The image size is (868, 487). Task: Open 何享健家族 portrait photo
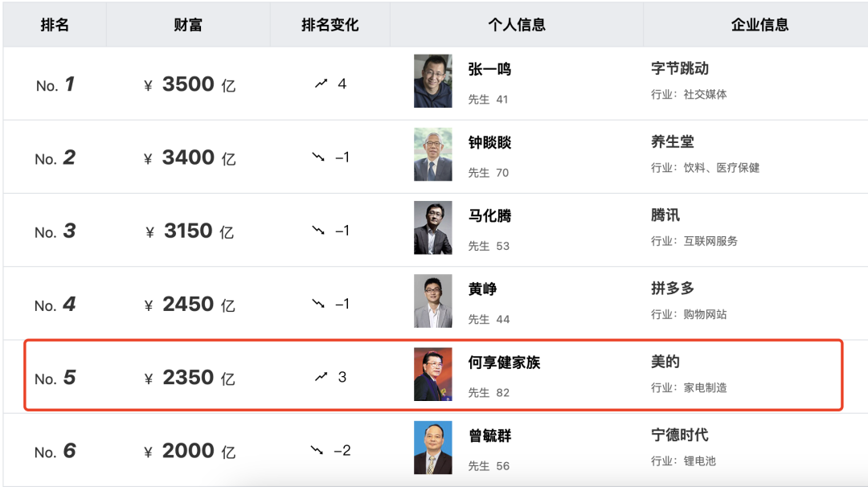click(433, 374)
